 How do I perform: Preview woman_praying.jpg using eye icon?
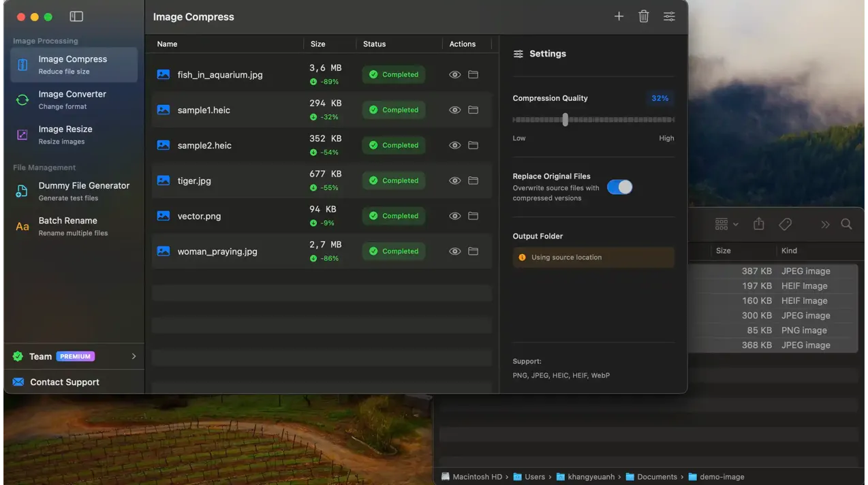(455, 251)
